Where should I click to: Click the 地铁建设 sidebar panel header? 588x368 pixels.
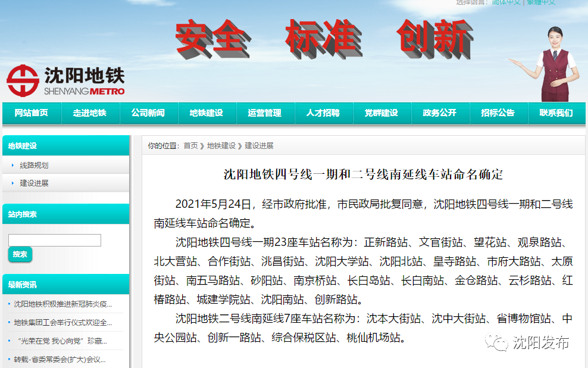pos(66,145)
